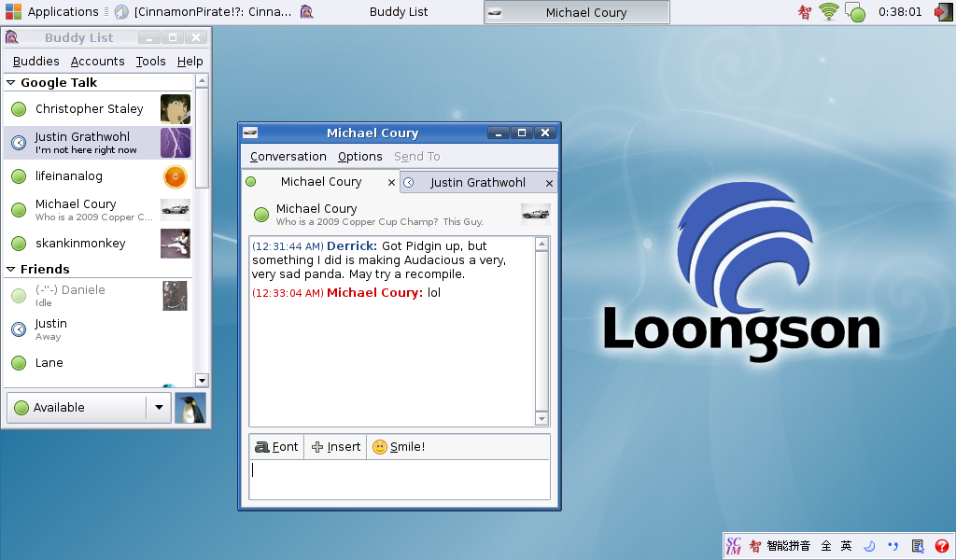Click Michael Coury's avatar in conversation header
The height and width of the screenshot is (560, 956).
tap(536, 215)
